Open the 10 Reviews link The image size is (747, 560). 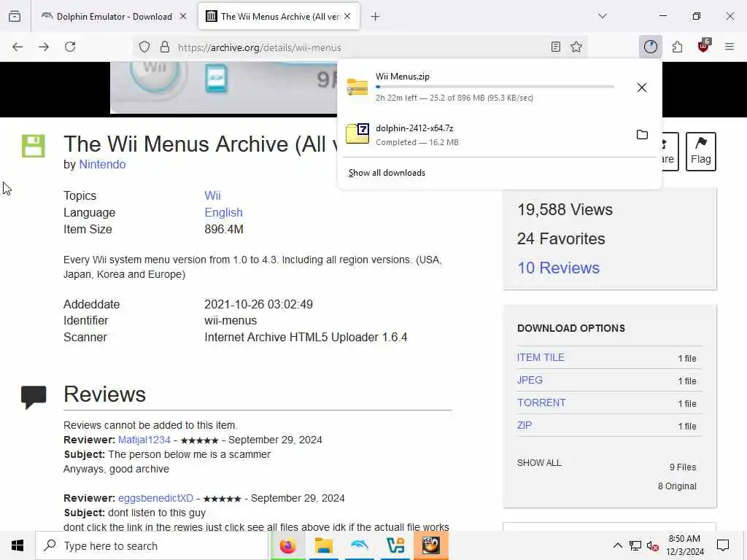pos(558,268)
